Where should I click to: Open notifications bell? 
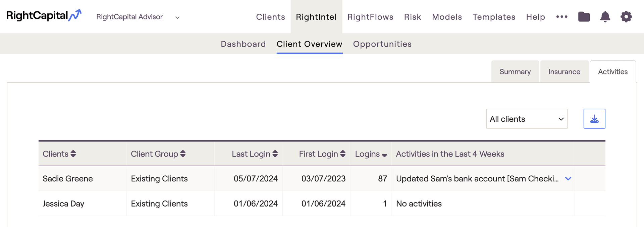605,16
